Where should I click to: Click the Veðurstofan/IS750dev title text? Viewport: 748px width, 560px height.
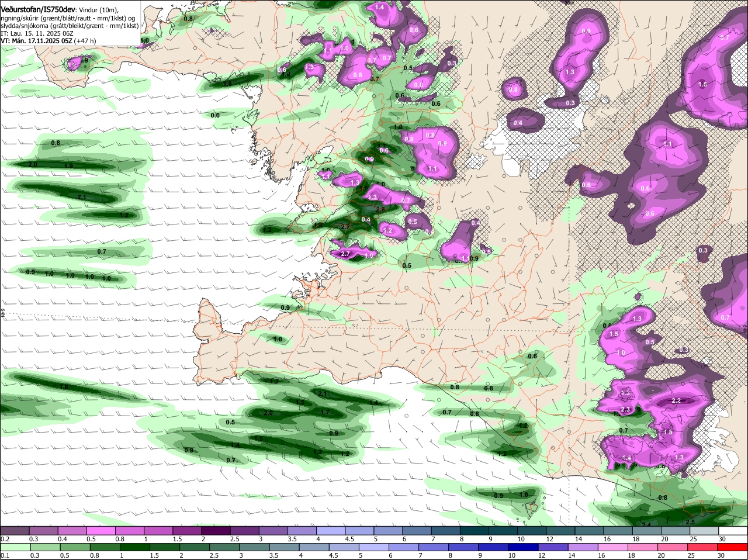click(x=38, y=9)
